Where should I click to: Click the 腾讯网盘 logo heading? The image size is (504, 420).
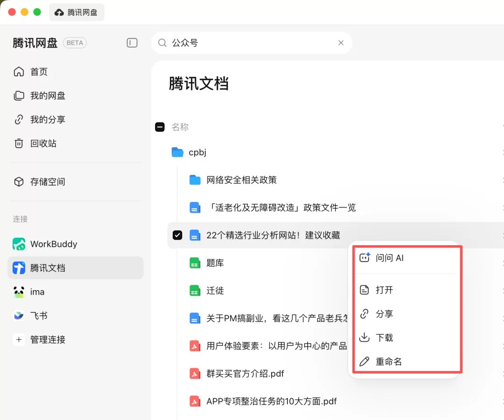click(35, 43)
